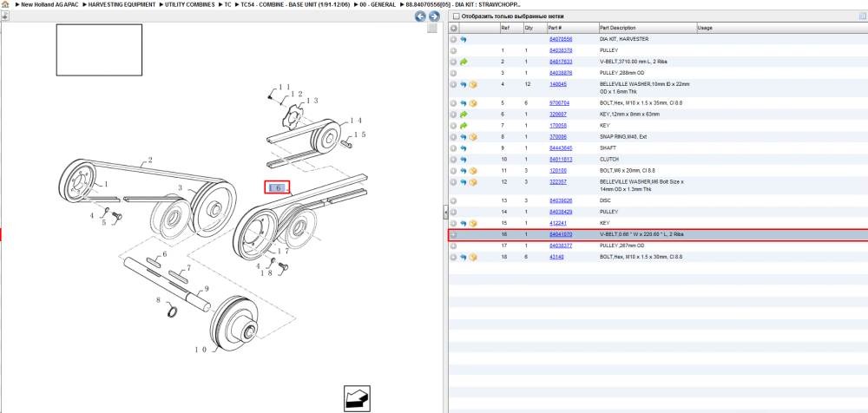
Task: Click callout 9 on the shaft drawing
Action: coord(206,289)
